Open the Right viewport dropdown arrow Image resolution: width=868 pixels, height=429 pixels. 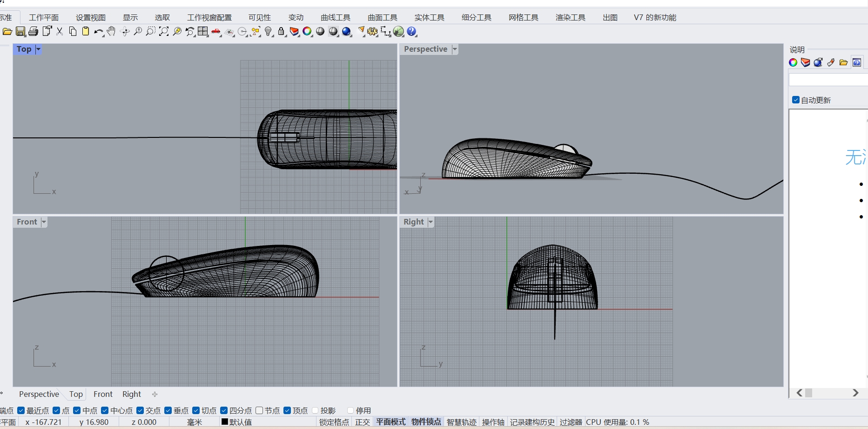[431, 222]
